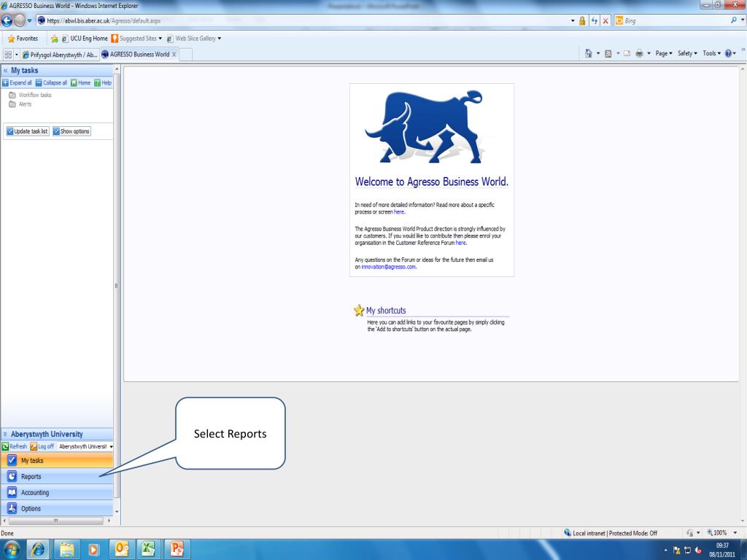
Task: Open the Aberystwyth University company dropdown
Action: [85, 446]
